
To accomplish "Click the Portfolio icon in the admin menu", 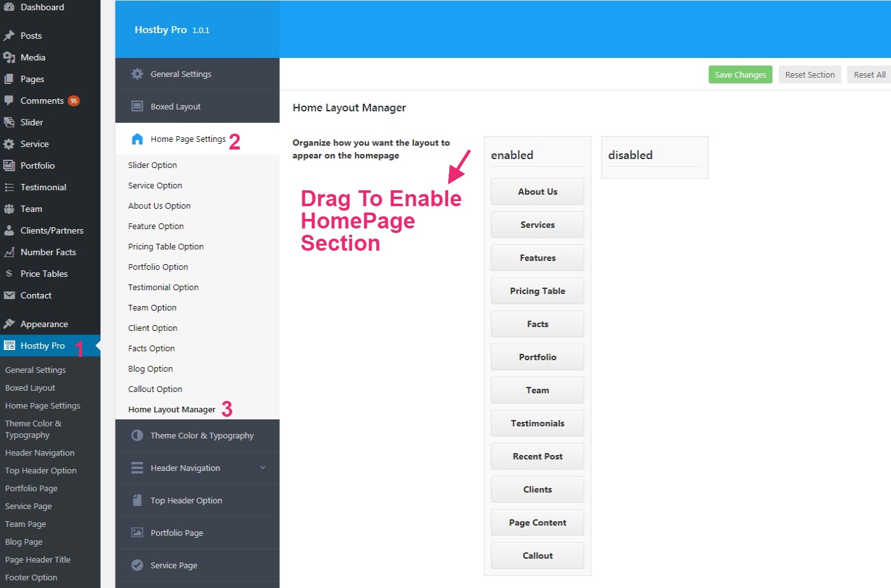I will coord(9,165).
